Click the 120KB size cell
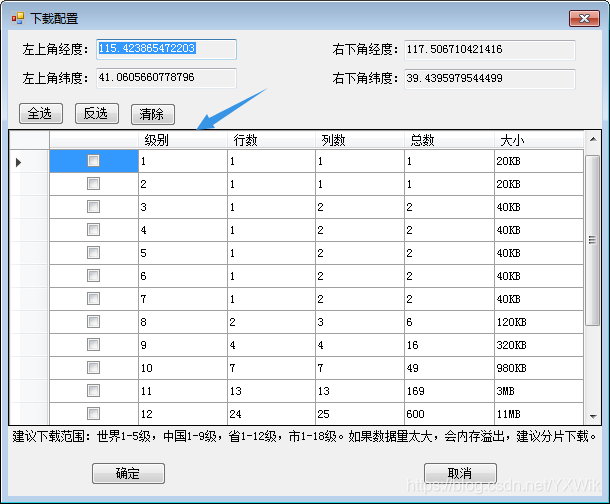The width and height of the screenshot is (610, 504). point(539,322)
